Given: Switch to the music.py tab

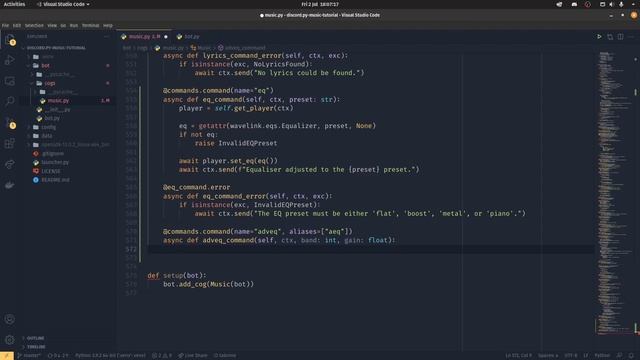Looking at the screenshot, I should click(144, 37).
